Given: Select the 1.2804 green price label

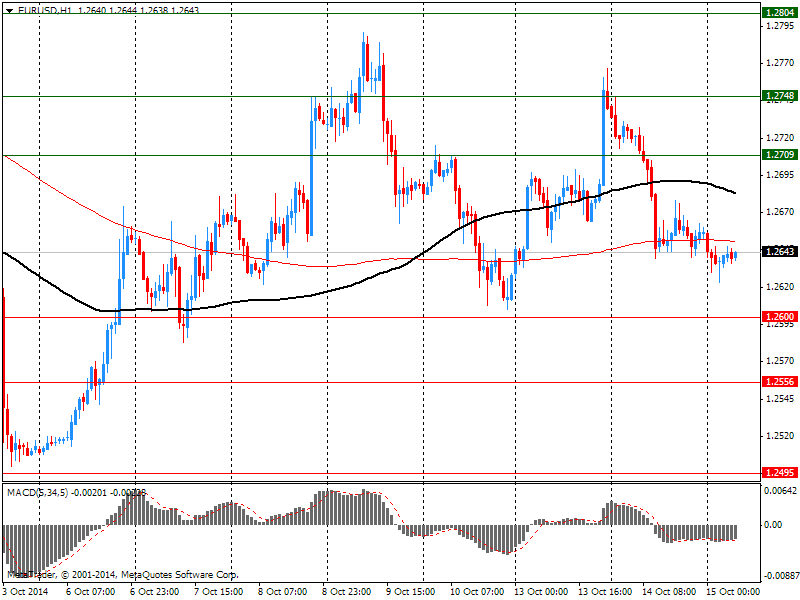Looking at the screenshot, I should [x=779, y=13].
